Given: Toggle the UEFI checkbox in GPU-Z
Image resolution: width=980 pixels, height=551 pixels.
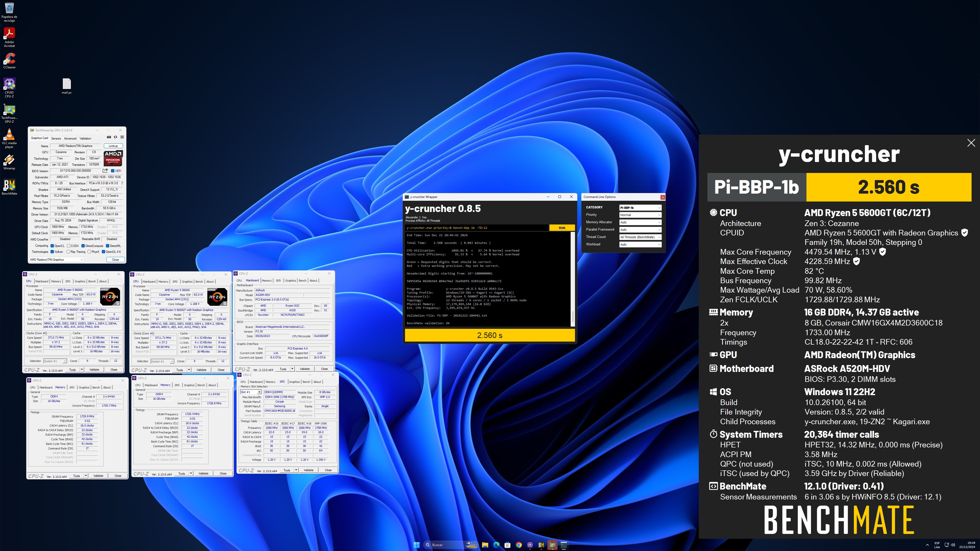Looking at the screenshot, I should click(x=113, y=171).
